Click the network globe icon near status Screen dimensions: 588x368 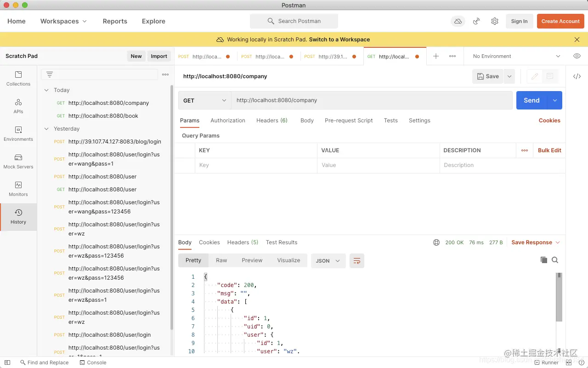tap(436, 242)
